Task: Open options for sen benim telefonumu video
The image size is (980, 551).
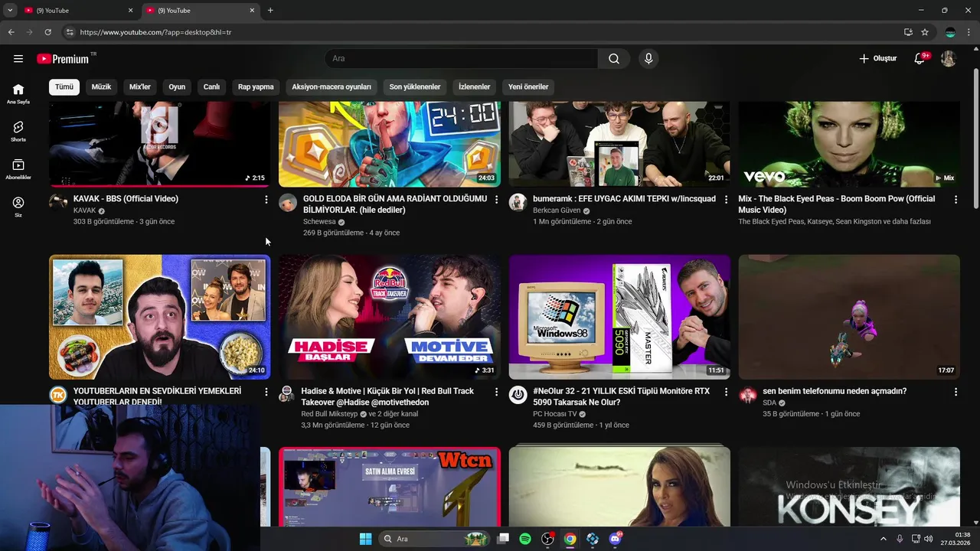Action: coord(955,392)
